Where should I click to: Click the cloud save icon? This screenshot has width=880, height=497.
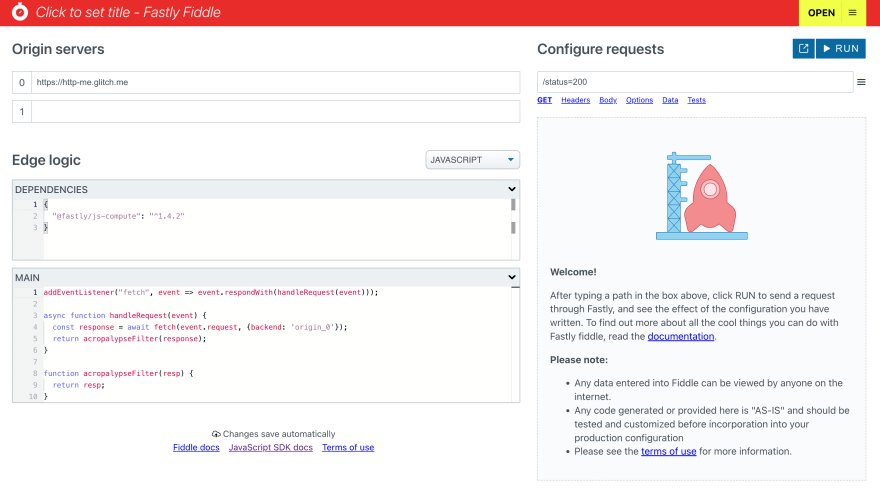coord(216,434)
